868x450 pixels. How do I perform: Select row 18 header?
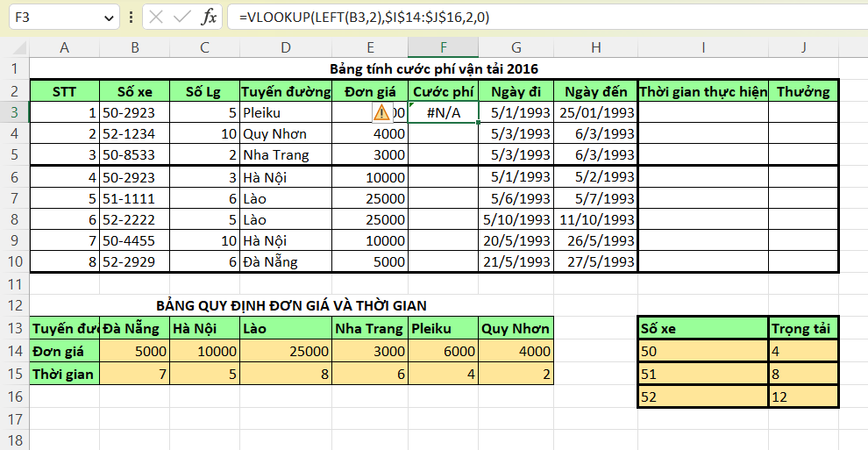pyautogui.click(x=15, y=440)
